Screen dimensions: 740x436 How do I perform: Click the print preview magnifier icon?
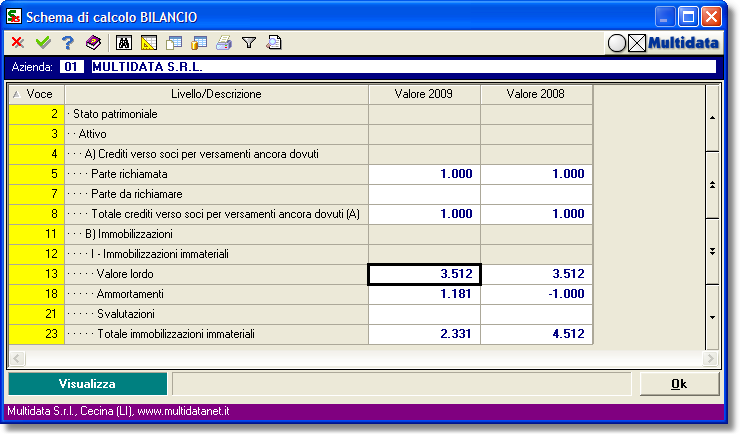[274, 42]
